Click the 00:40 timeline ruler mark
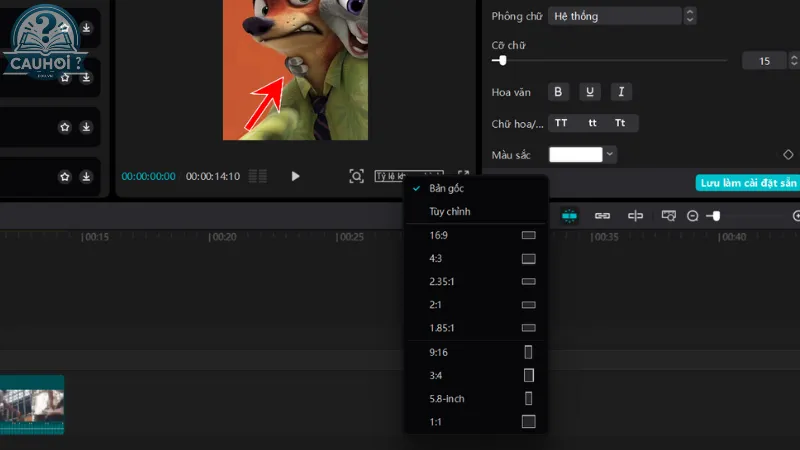800x450 pixels. (x=732, y=237)
